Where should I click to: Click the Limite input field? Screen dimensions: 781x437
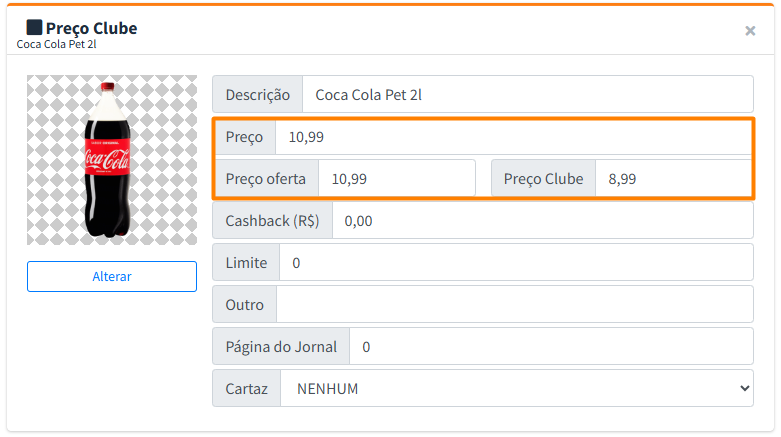(x=515, y=263)
